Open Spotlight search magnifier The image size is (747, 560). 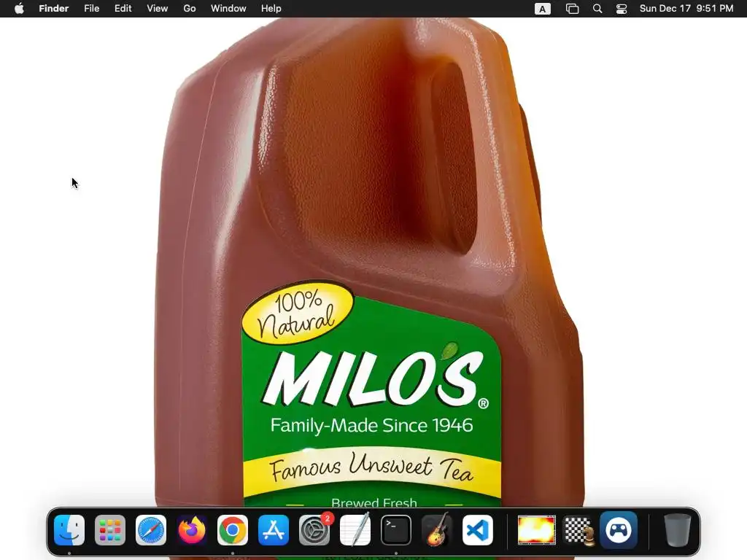(x=597, y=9)
